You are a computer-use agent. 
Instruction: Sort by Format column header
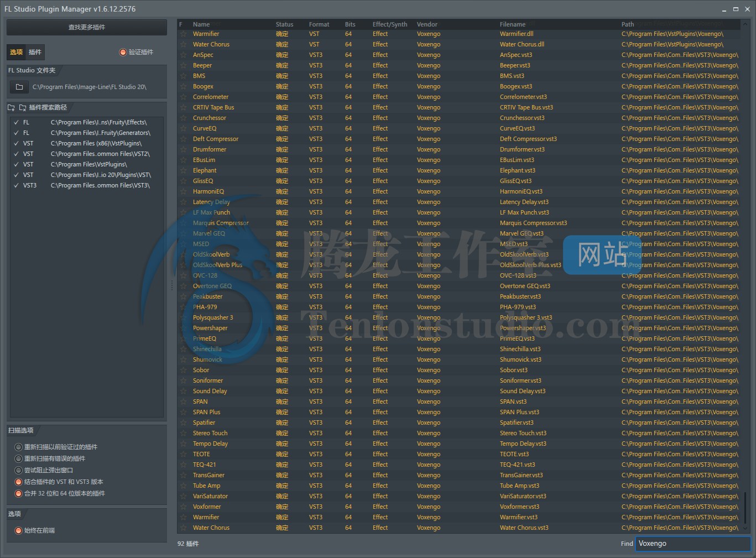[319, 24]
